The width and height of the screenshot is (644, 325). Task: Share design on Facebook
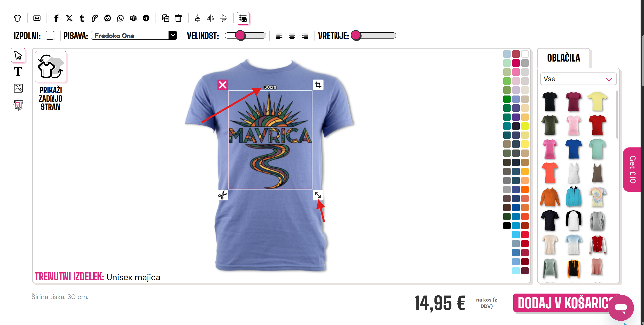56,18
